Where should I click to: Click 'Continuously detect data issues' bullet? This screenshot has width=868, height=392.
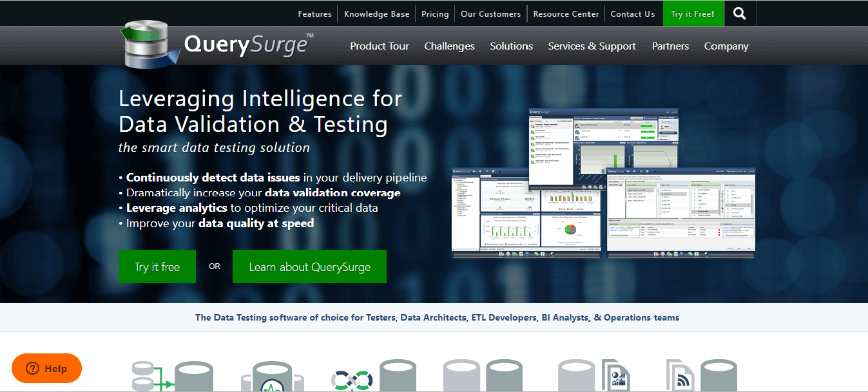213,178
